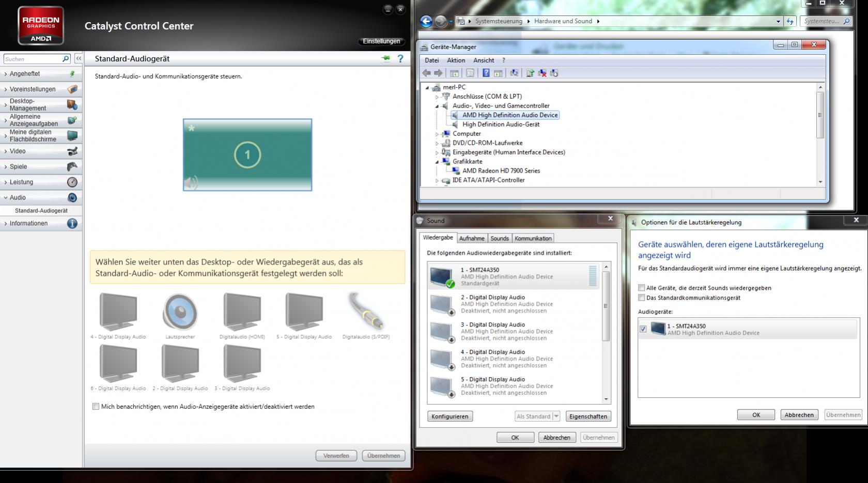Pin the Standard-Audiogerät page with the green pin
The width and height of the screenshot is (868, 483).
(x=385, y=58)
